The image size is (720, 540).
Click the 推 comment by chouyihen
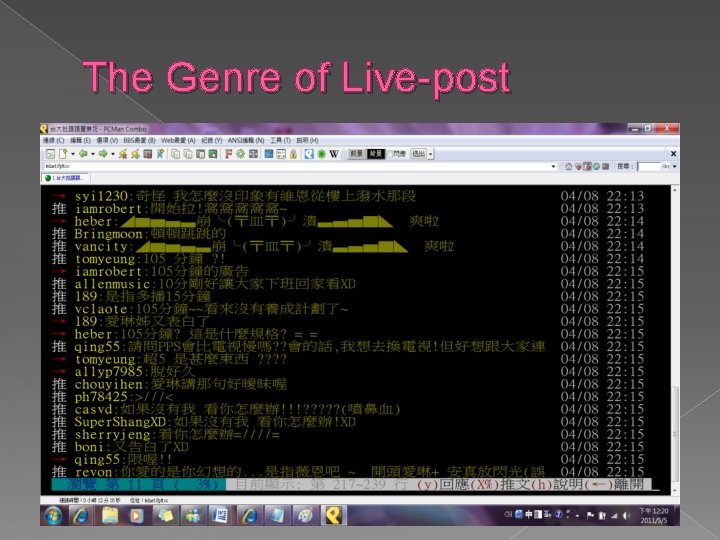pos(348,384)
